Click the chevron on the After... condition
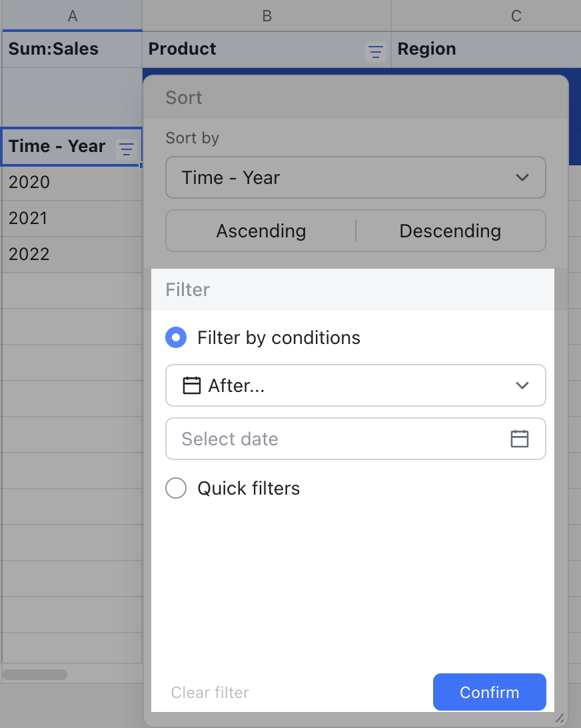The height and width of the screenshot is (728, 581). (522, 385)
